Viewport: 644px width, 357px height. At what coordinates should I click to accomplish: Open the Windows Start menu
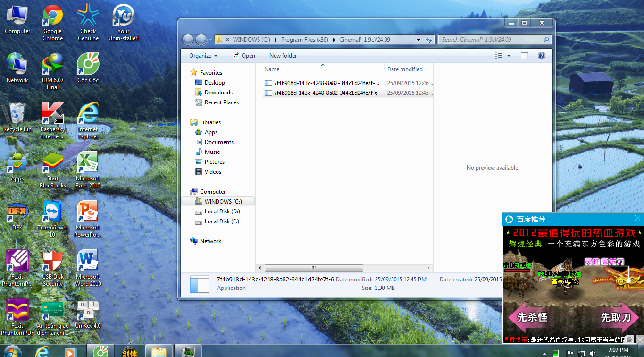pos(12,351)
